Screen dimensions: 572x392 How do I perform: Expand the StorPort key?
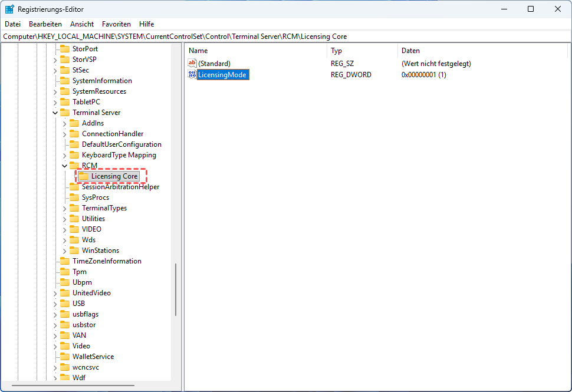coord(55,49)
